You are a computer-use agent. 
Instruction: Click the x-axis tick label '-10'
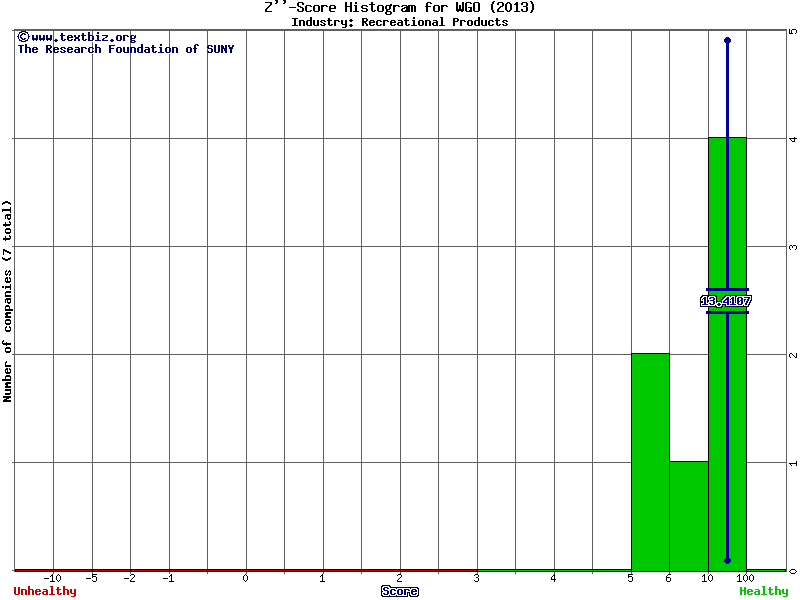click(x=53, y=578)
